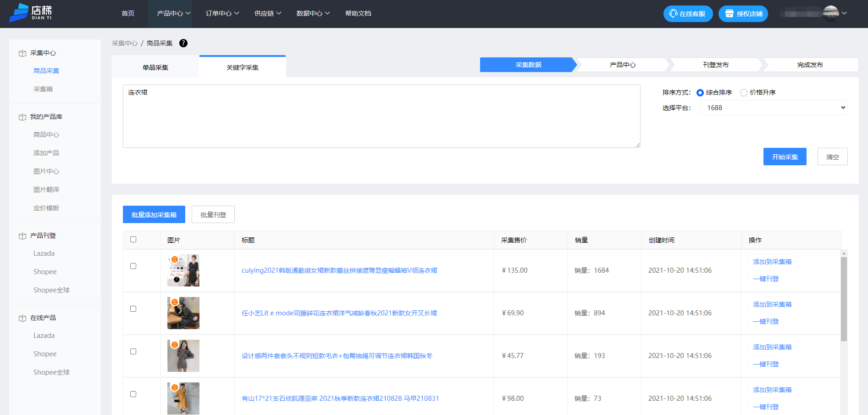Click the first product thumbnail image
Image resolution: width=868 pixels, height=415 pixels.
tap(183, 270)
